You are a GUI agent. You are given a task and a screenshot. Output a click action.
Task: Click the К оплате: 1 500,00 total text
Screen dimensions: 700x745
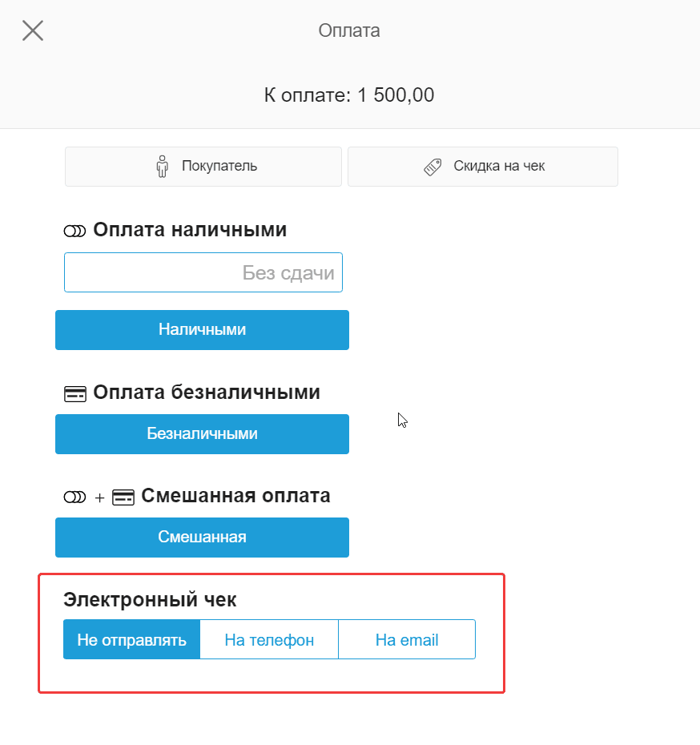349,95
